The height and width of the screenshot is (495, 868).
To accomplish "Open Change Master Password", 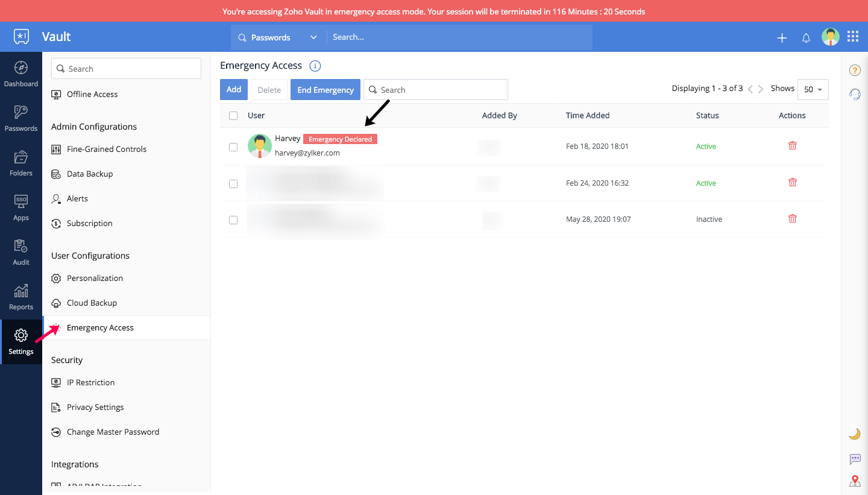I will tap(113, 432).
